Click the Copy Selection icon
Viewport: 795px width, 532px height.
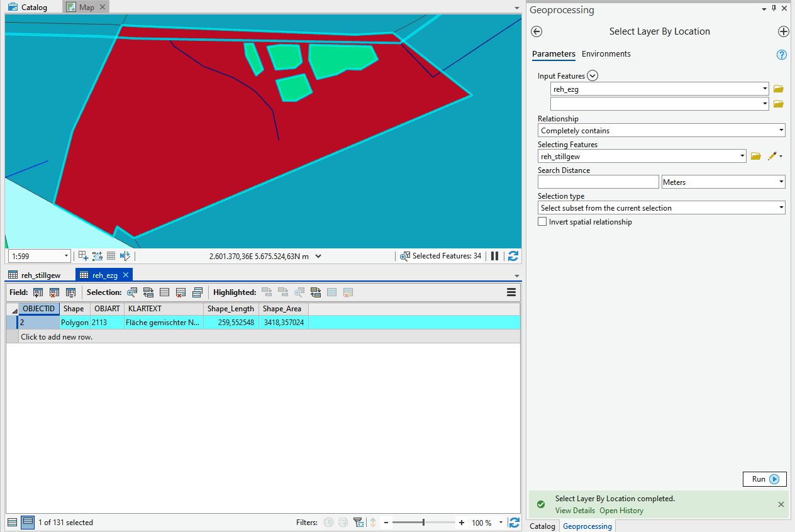click(197, 292)
